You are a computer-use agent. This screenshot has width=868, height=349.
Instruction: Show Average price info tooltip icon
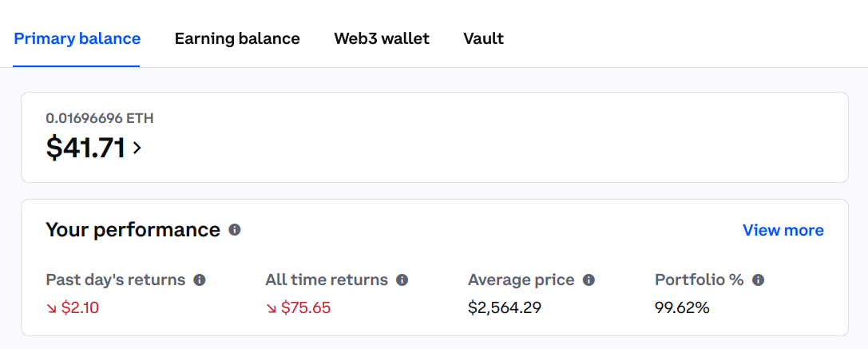click(589, 280)
